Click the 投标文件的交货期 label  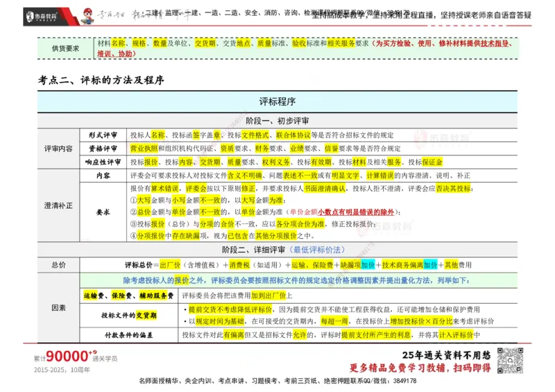pos(128,315)
